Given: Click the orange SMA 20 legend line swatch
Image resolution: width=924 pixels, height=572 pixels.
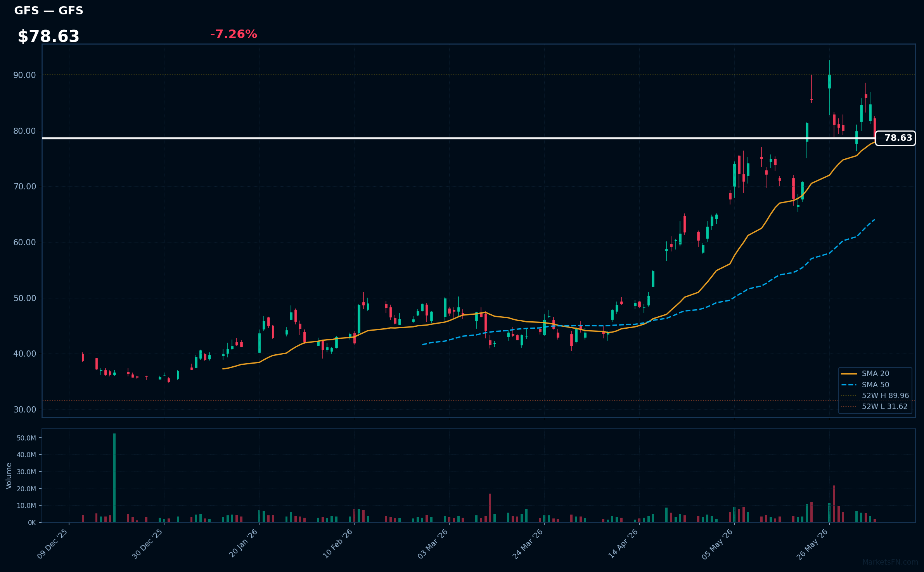Looking at the screenshot, I should pos(849,374).
